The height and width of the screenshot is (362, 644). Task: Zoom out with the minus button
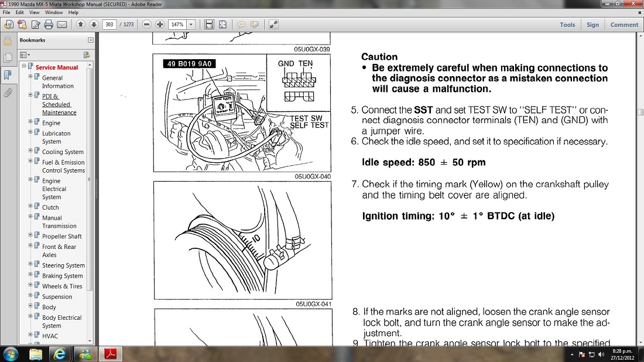146,24
